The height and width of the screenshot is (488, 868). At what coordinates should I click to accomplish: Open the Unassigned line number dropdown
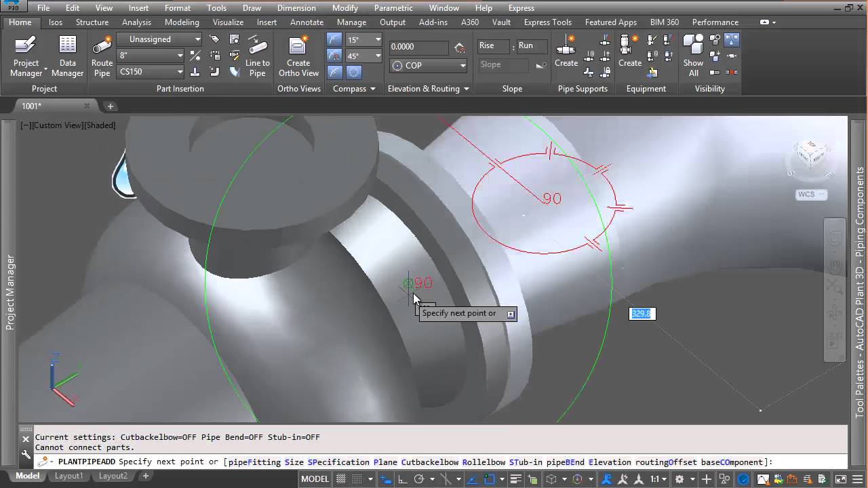[x=159, y=39]
